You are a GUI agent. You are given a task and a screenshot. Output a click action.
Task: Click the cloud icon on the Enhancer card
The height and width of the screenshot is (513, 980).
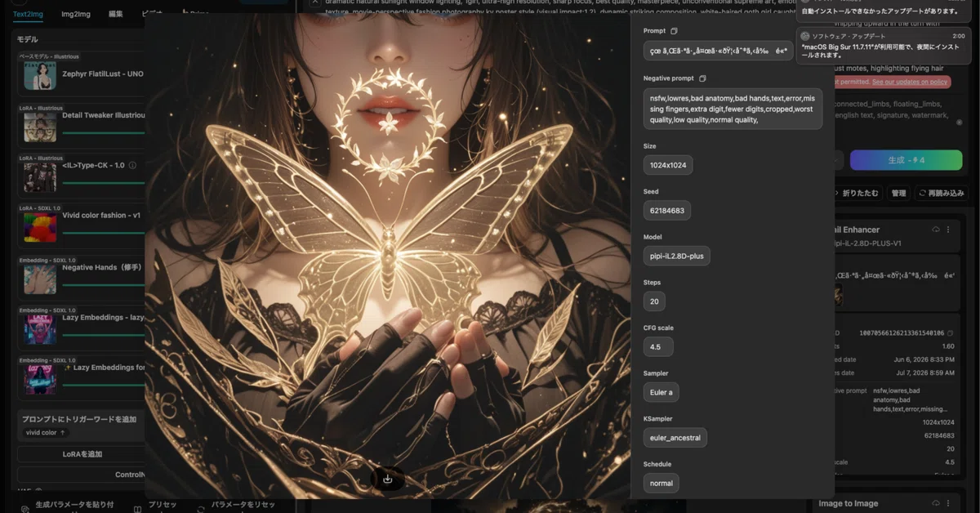(935, 230)
